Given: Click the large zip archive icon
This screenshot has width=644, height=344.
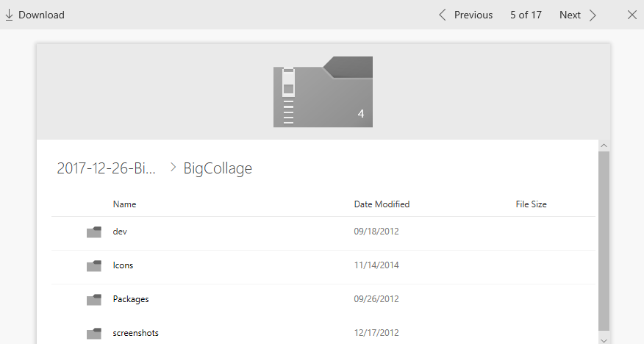Looking at the screenshot, I should (x=323, y=92).
